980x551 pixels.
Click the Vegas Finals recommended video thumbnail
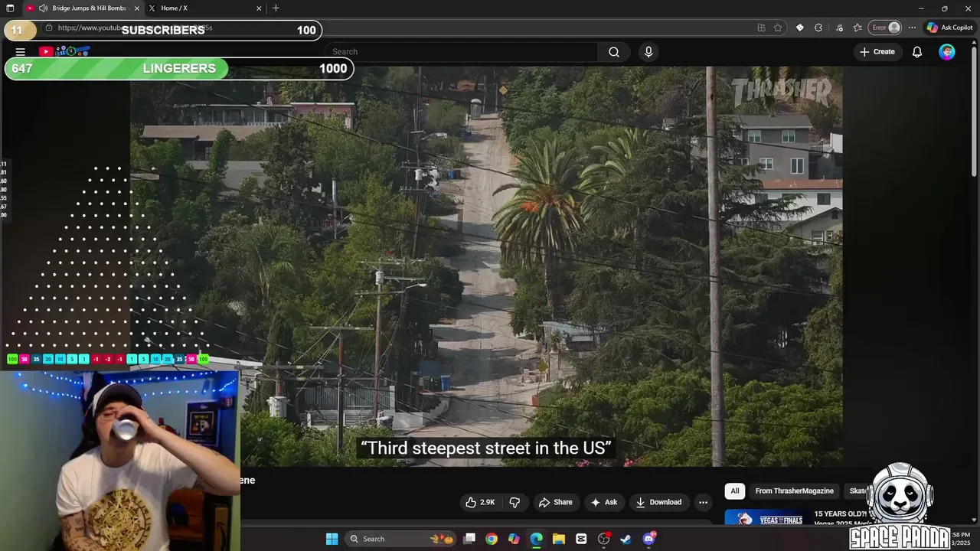point(766,518)
